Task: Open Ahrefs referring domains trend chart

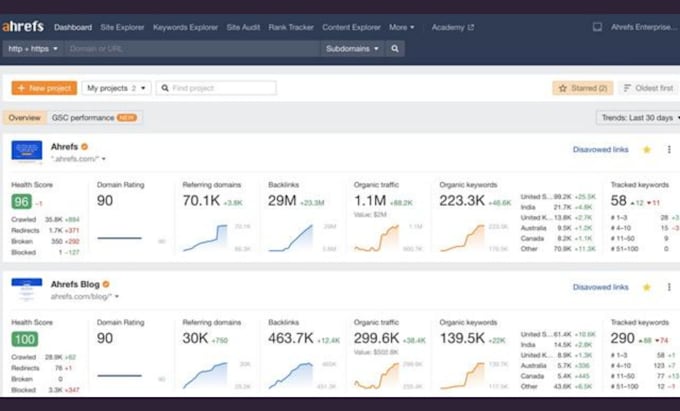Action: pos(205,238)
